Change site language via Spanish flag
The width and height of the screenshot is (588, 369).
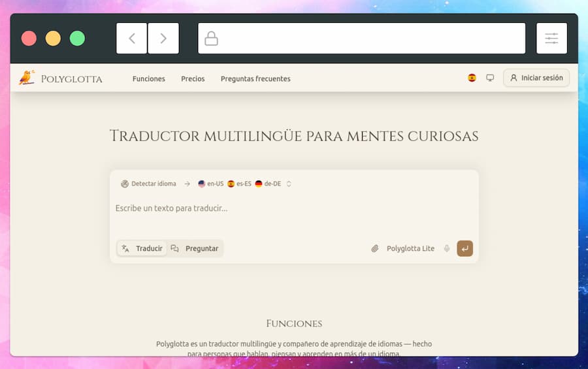tap(472, 78)
